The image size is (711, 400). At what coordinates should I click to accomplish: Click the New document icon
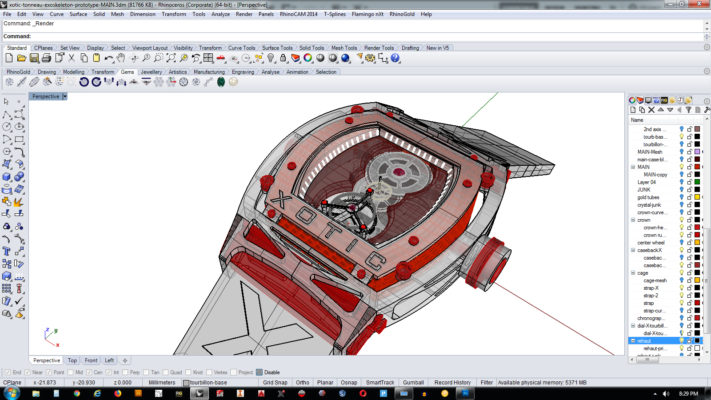coord(8,59)
